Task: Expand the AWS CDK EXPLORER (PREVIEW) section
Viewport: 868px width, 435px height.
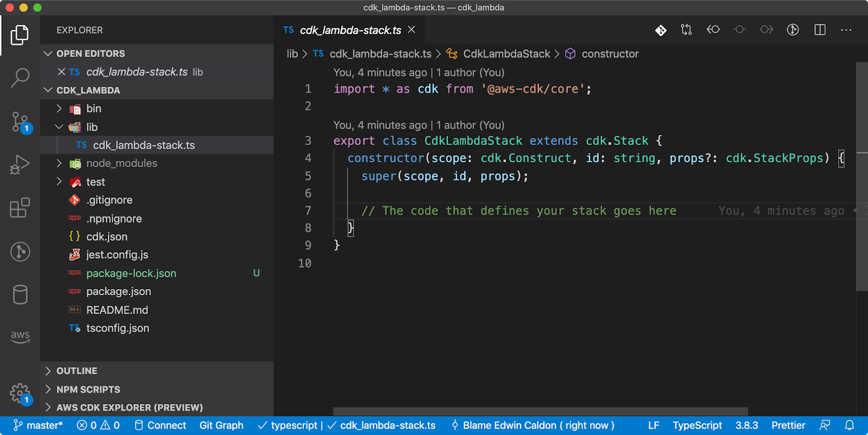Action: tap(129, 407)
